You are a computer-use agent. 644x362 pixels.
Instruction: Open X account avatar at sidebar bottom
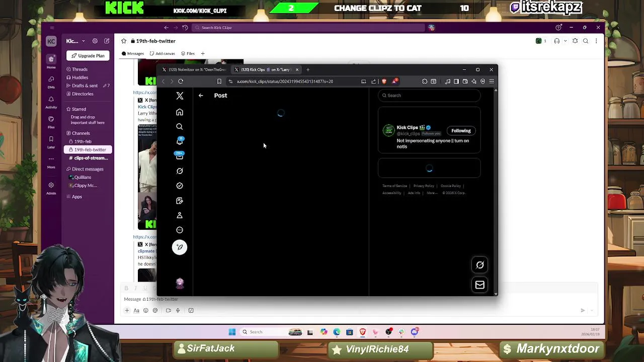pyautogui.click(x=180, y=283)
